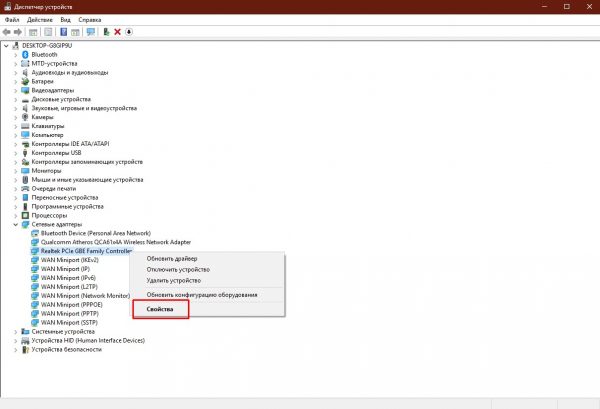Click the Процессоры processor icon
This screenshot has height=409, width=600.
click(x=25, y=215)
